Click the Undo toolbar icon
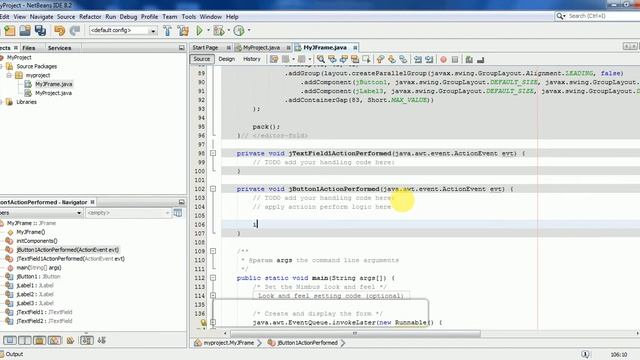The width and height of the screenshot is (640, 360). (60, 31)
